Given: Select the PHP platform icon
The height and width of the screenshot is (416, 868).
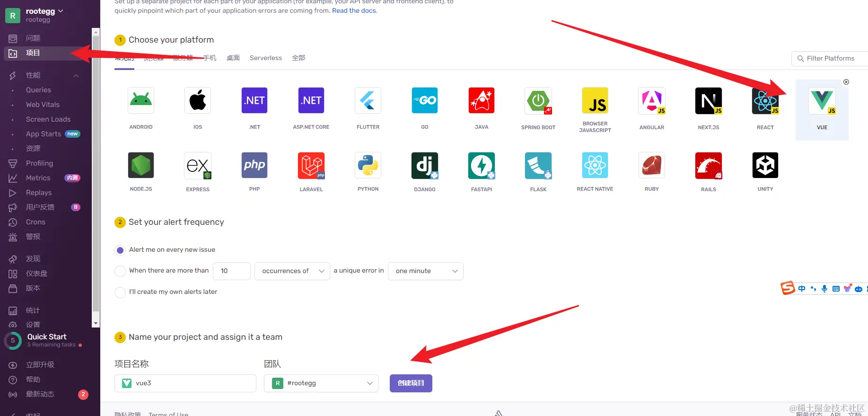Looking at the screenshot, I should (x=254, y=165).
